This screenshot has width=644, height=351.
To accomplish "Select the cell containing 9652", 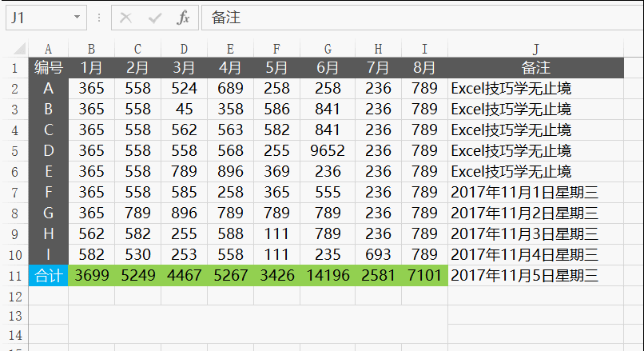I will click(328, 151).
